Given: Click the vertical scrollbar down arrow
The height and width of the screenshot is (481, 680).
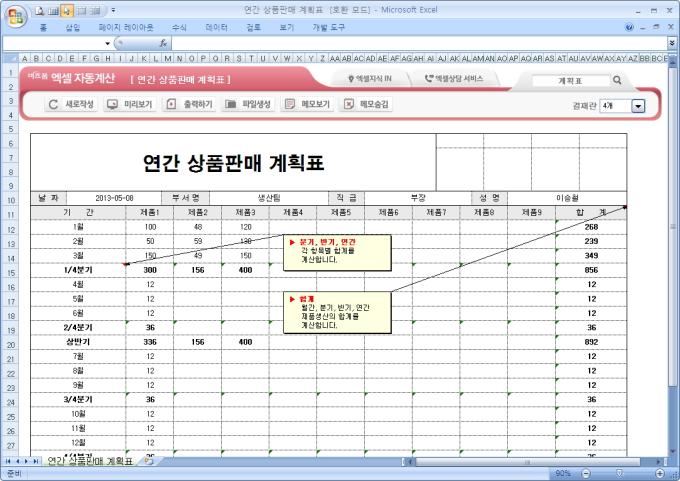Looking at the screenshot, I should pyautogui.click(x=672, y=451).
